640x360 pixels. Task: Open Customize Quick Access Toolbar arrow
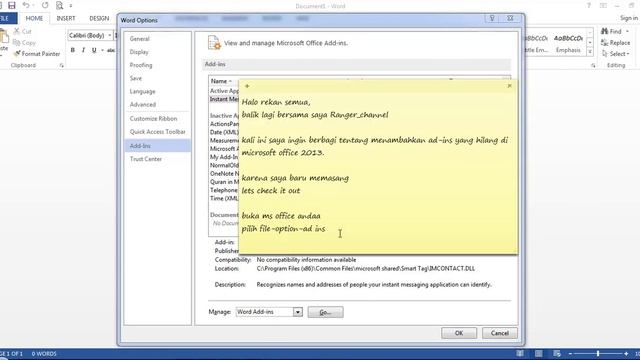click(71, 6)
